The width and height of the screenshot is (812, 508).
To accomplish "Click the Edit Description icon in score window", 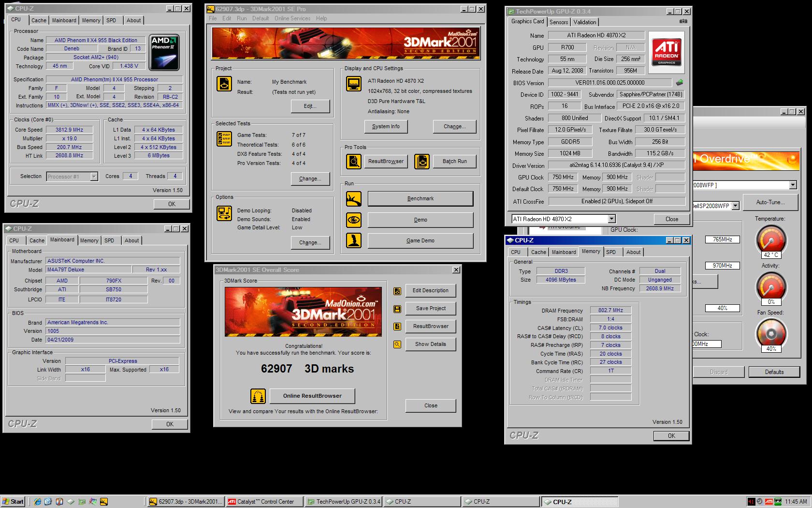I will (397, 291).
